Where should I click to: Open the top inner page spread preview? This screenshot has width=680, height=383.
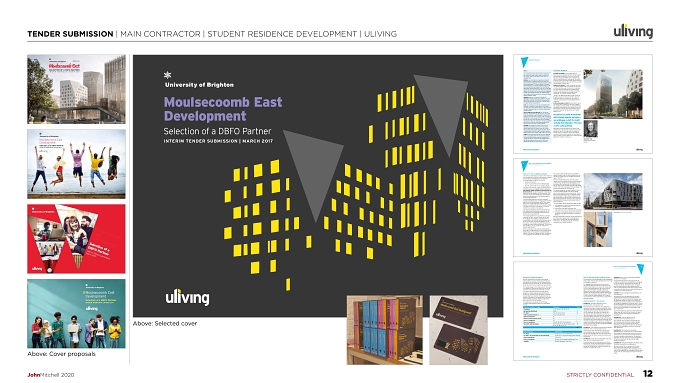pos(583,104)
